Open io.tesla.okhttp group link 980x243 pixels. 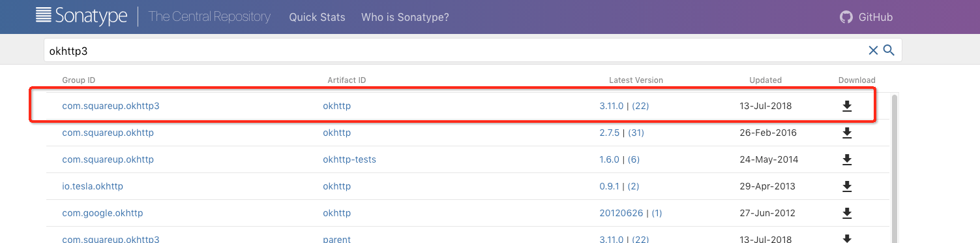click(93, 186)
